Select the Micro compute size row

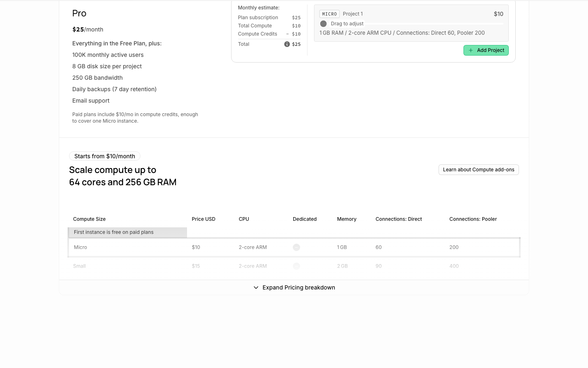(294, 247)
